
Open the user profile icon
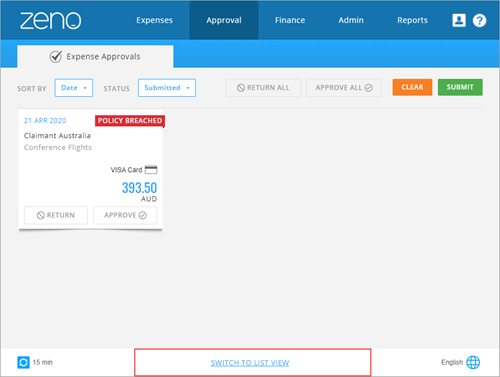[459, 20]
